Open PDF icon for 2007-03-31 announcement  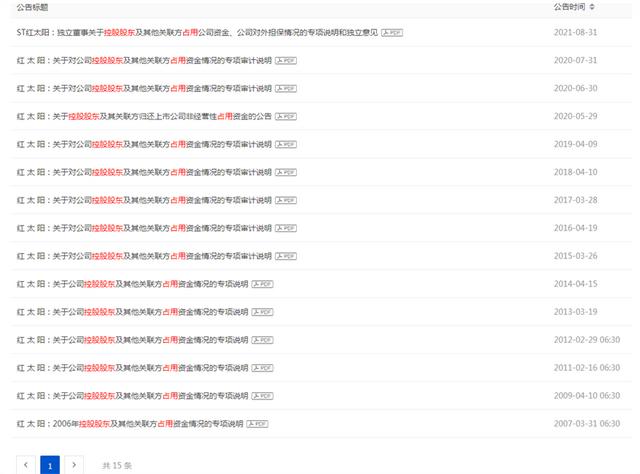tap(258, 424)
